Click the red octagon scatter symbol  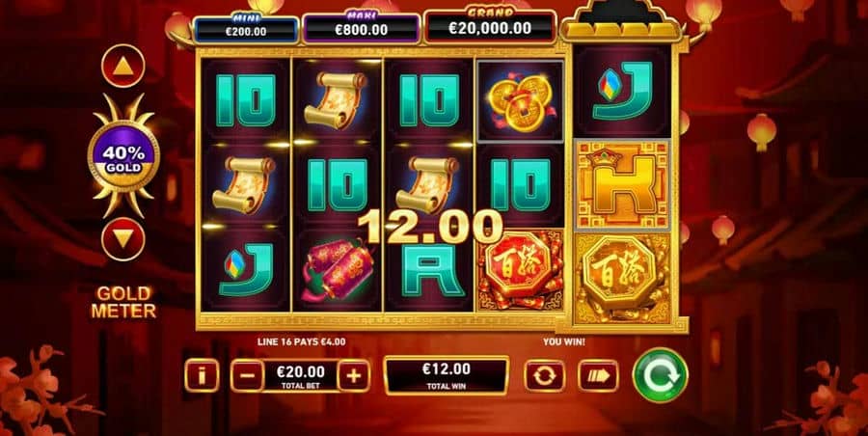pyautogui.click(x=520, y=270)
